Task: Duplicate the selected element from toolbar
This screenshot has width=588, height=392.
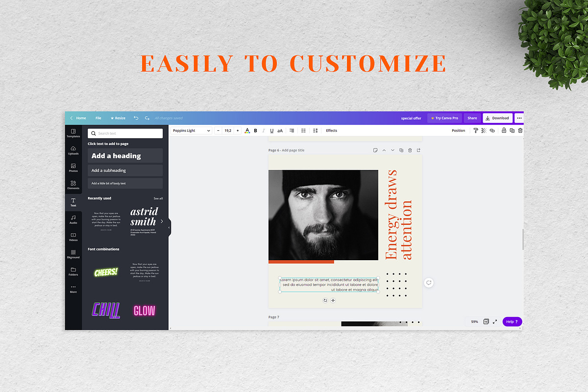Action: [512, 131]
